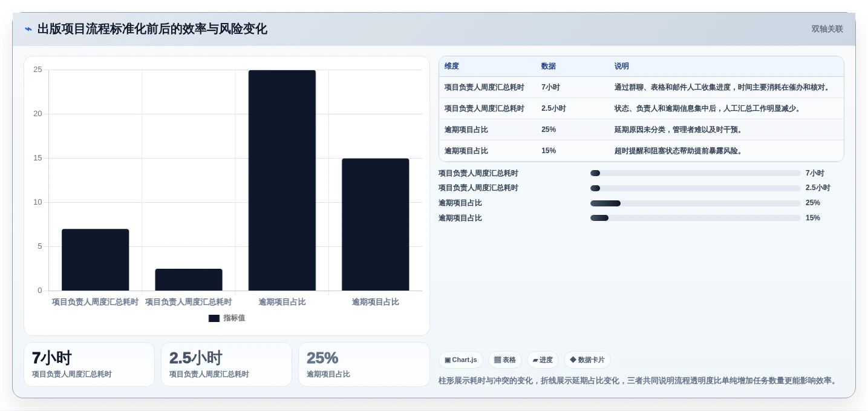
Task: Select the 数据卡片 chip
Action: [587, 360]
